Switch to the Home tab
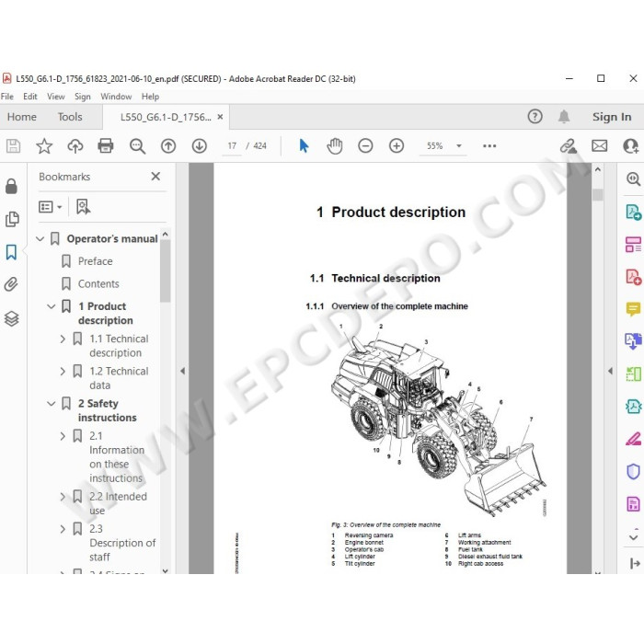Viewport: 644px width, 644px height. pyautogui.click(x=22, y=117)
